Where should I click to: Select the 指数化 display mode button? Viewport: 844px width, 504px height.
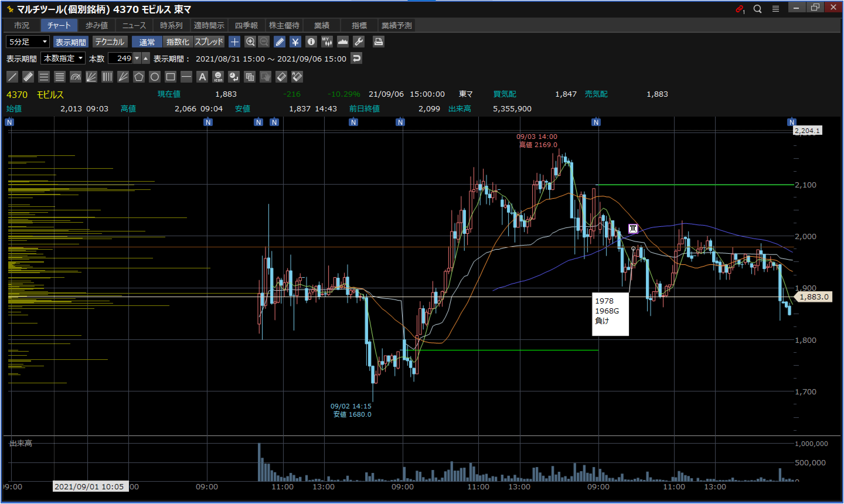point(178,42)
